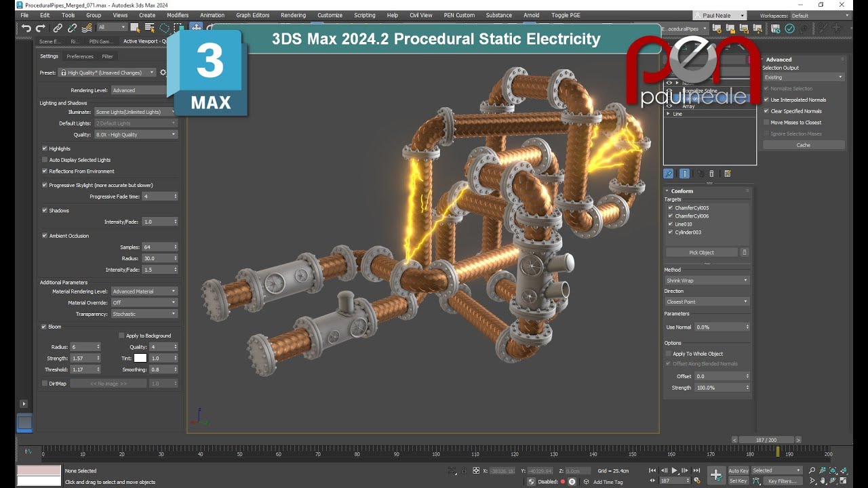Open Key Filters dialog button
The image size is (868, 488).
click(x=782, y=481)
